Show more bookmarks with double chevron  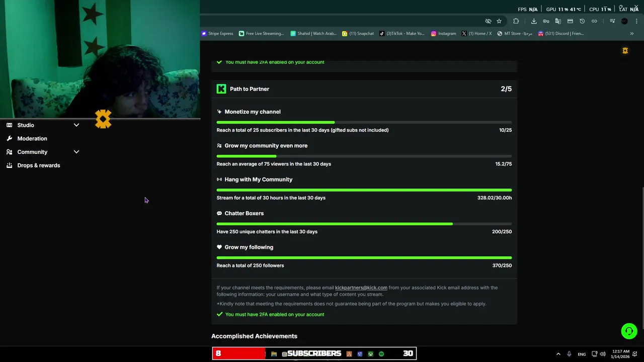pos(632,34)
